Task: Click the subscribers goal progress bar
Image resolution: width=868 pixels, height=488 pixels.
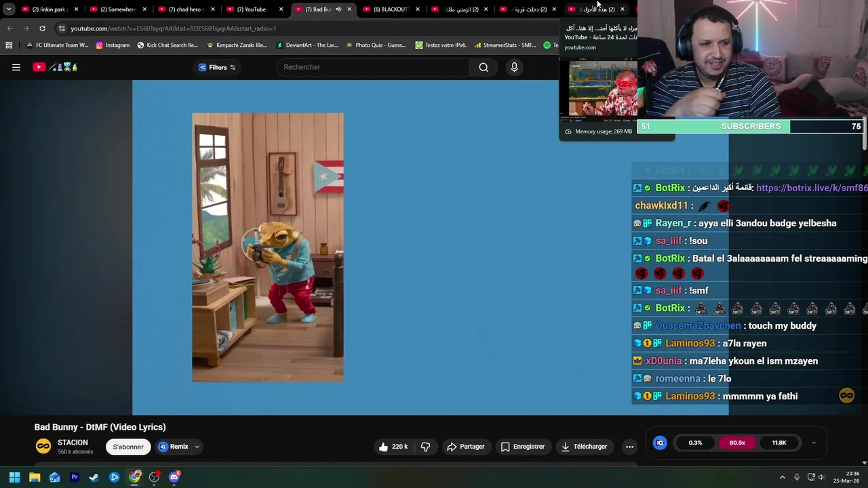Action: [751, 126]
